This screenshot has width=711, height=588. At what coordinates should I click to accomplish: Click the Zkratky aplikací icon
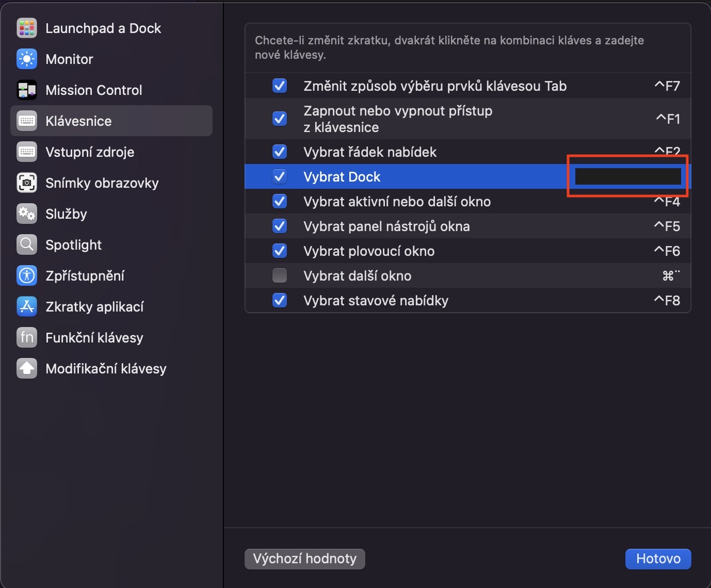[27, 307]
